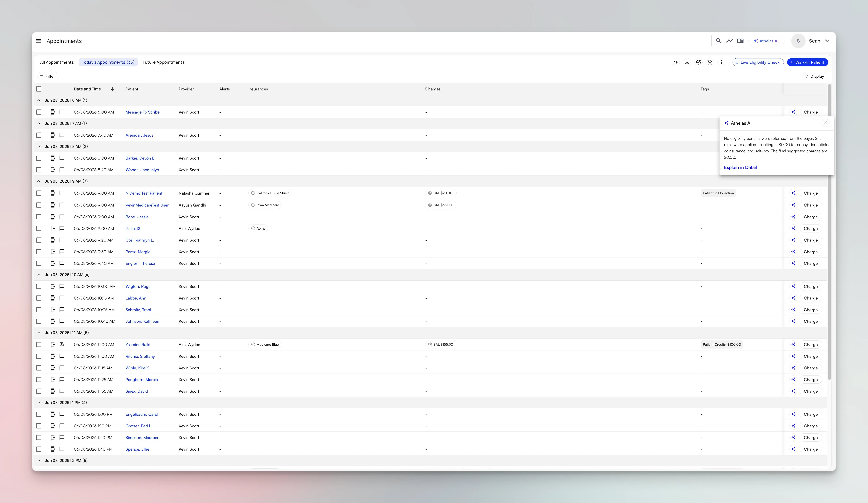Viewport: 868px width, 503px height.
Task: Open comment icon for Labbe, Ann row
Action: pos(62,298)
